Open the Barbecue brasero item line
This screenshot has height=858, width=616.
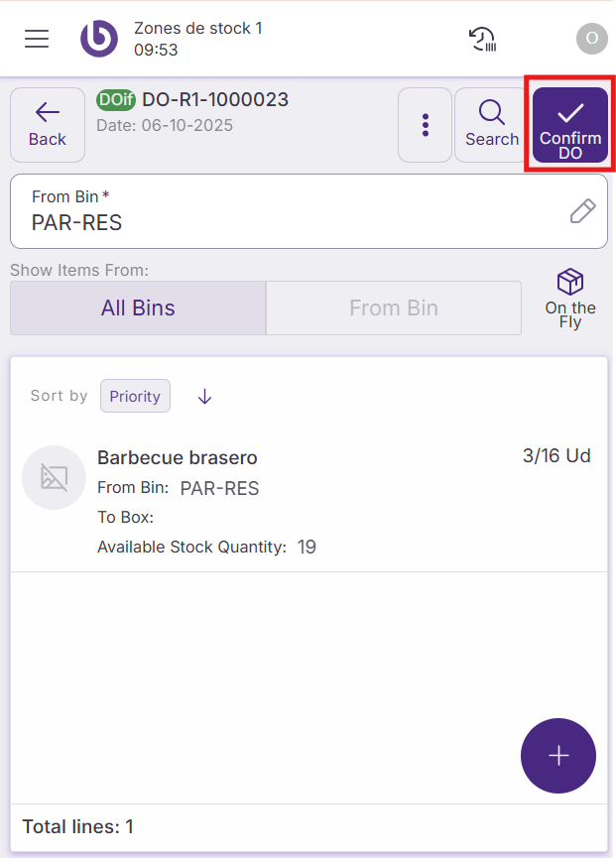click(298, 501)
